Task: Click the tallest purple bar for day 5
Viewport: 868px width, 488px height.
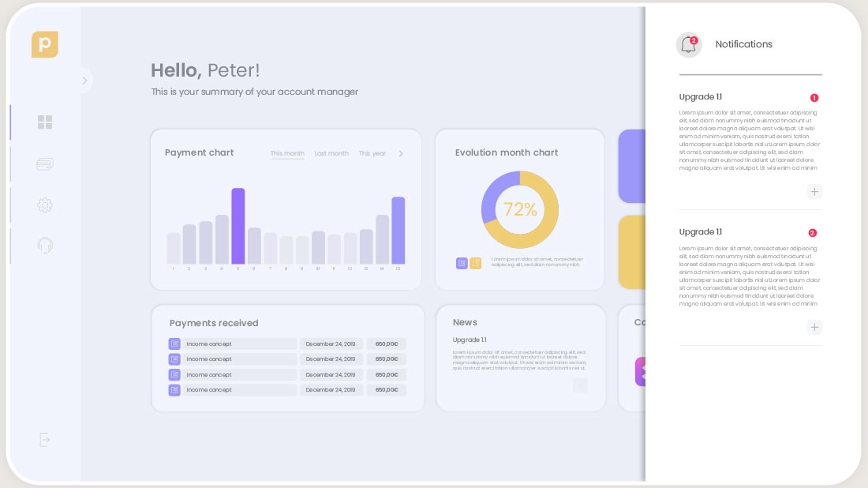Action: 238,226
